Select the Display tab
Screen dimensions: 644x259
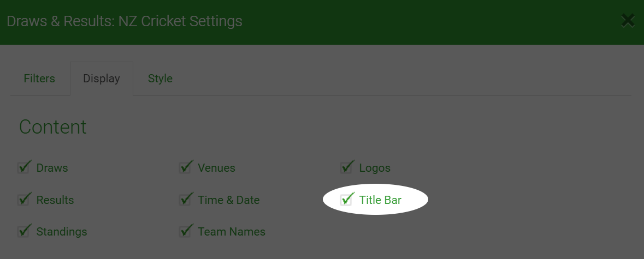(x=102, y=79)
